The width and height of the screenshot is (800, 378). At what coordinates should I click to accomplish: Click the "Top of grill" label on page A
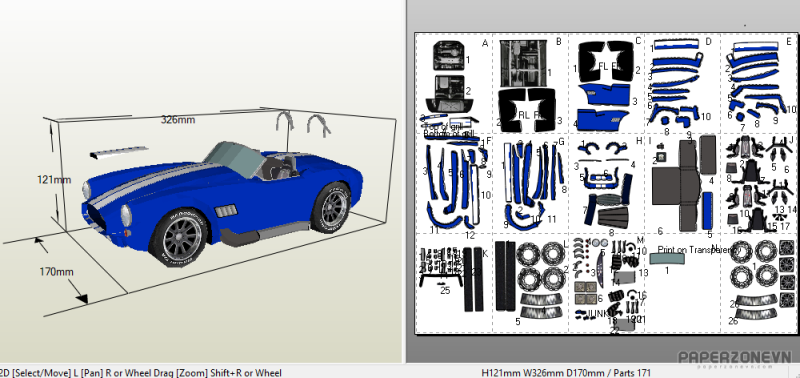[442, 126]
